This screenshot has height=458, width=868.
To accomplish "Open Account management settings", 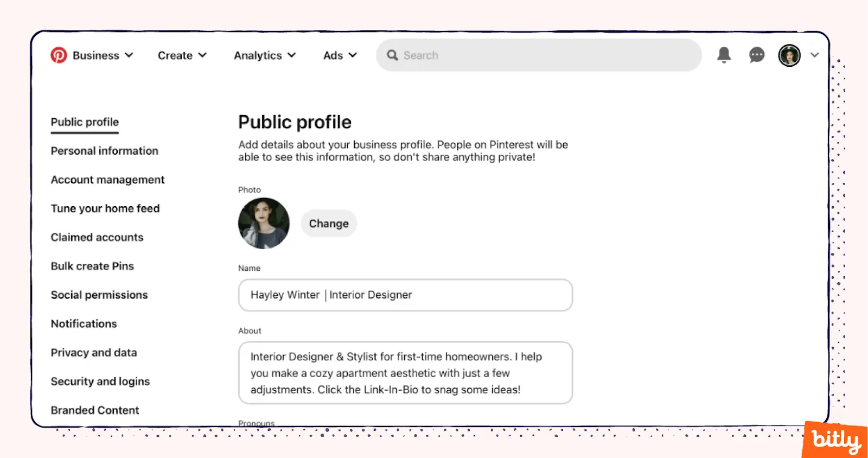I will (107, 180).
